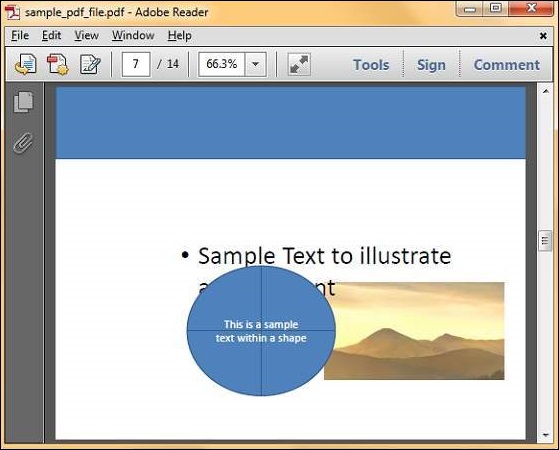Open the Sign pane
559x450 pixels.
click(x=431, y=65)
